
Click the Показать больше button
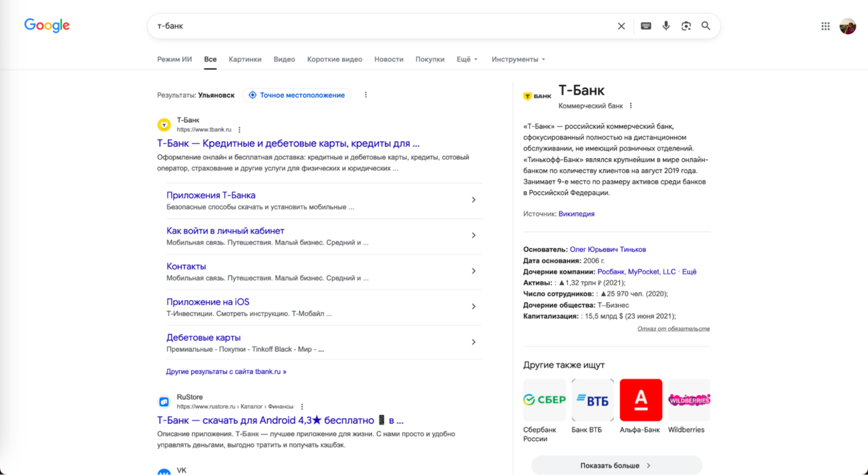(x=617, y=465)
